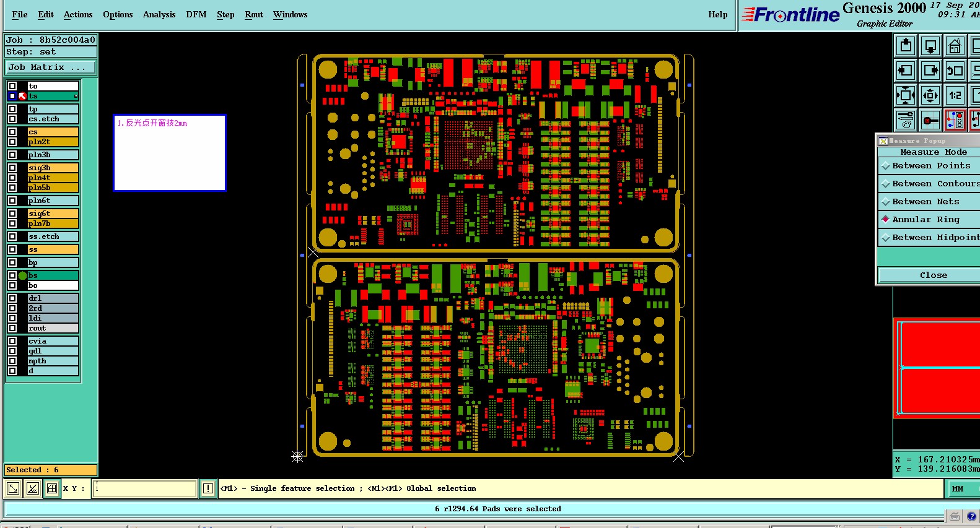Viewport: 980px width, 528px height.
Task: Click the keyboard icon in the bottom corner
Action: (x=955, y=516)
